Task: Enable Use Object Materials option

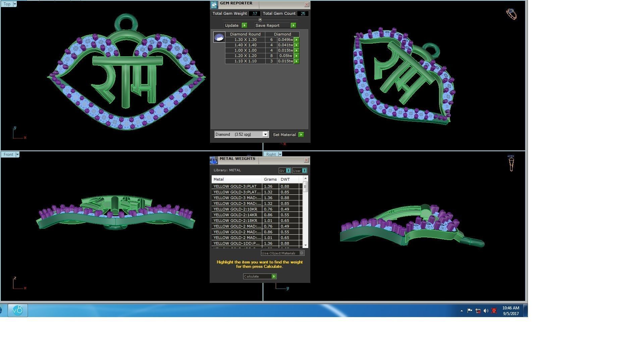Action: tap(302, 253)
